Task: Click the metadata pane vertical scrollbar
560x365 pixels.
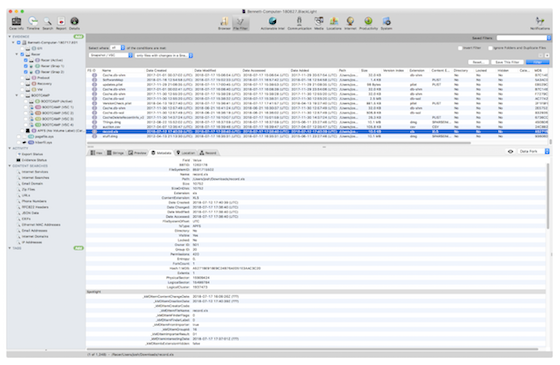Action: (x=548, y=196)
